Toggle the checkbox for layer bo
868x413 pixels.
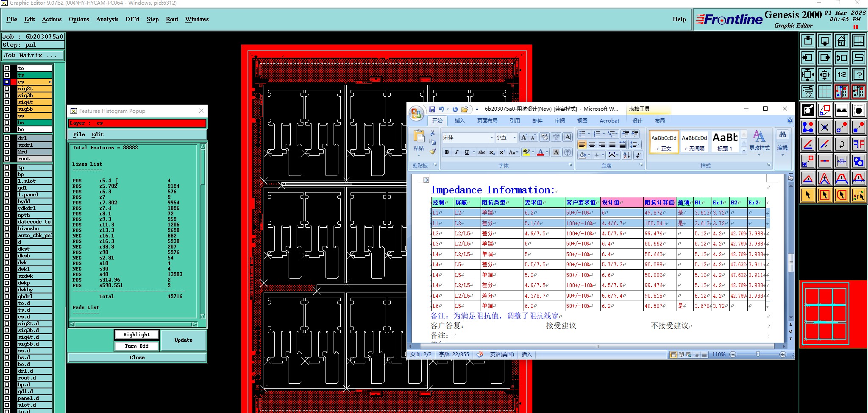pyautogui.click(x=7, y=129)
